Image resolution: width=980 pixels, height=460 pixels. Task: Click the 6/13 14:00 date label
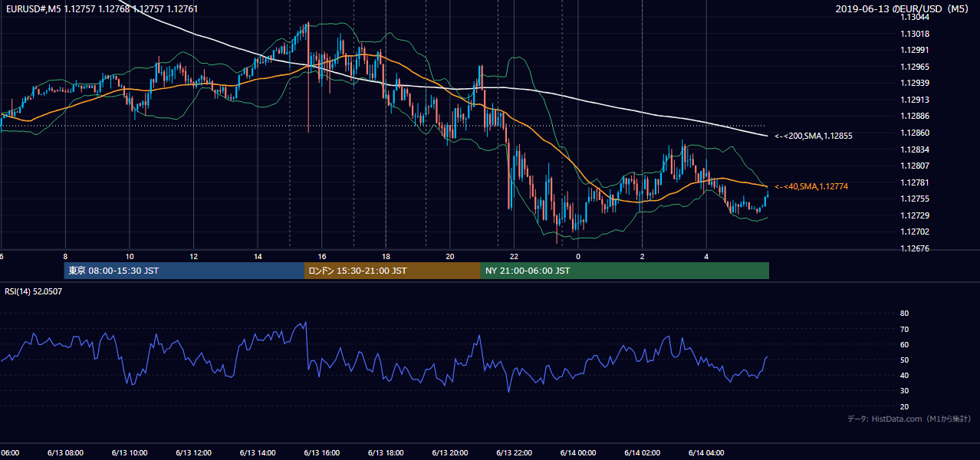pos(258,452)
